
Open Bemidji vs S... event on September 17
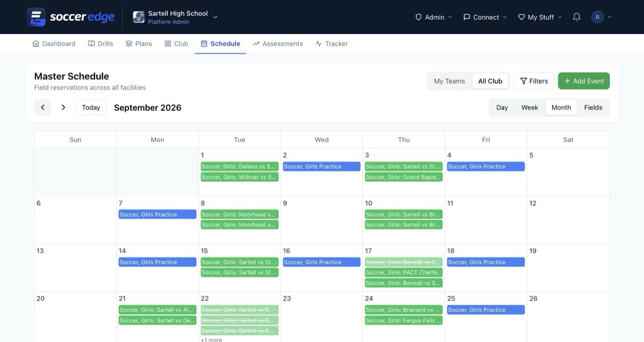click(404, 283)
